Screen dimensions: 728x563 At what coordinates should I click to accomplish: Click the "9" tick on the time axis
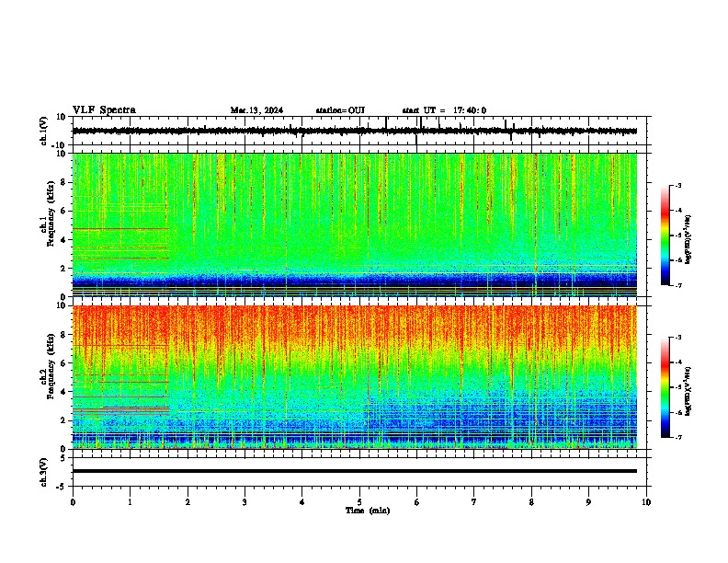click(588, 502)
